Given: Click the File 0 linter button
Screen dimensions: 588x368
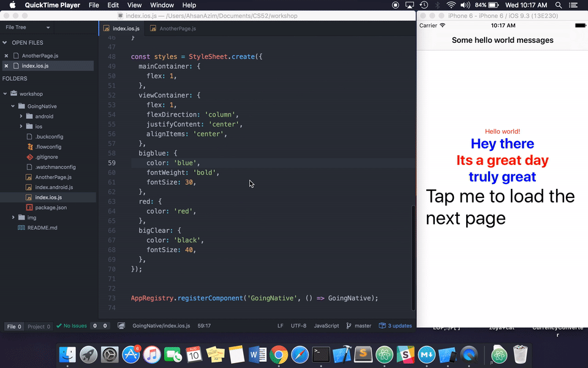Looking at the screenshot, I should (x=14, y=326).
